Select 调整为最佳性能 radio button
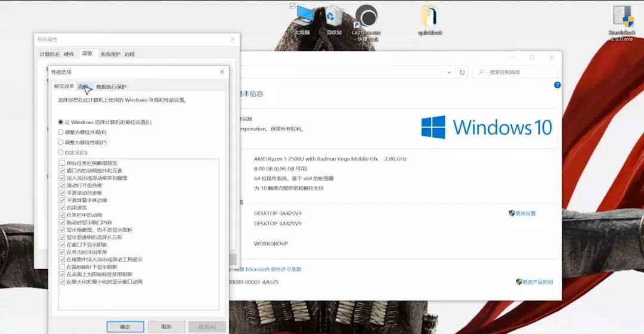 [x=61, y=142]
